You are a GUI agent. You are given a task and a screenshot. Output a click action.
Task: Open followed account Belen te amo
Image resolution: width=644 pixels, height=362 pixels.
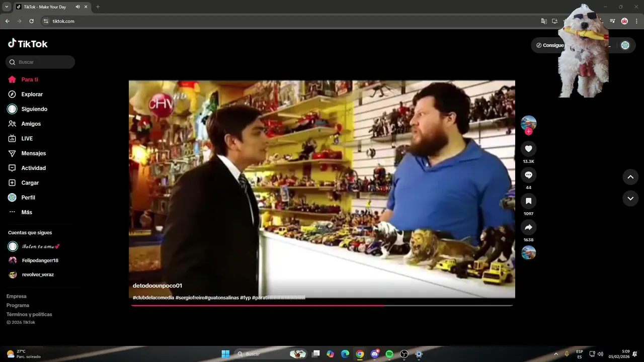(34, 246)
